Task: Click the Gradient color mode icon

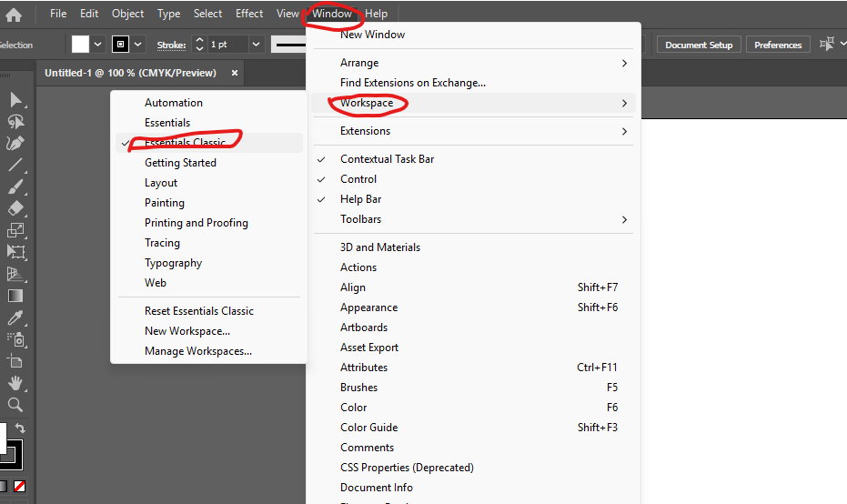Action: tap(4, 486)
